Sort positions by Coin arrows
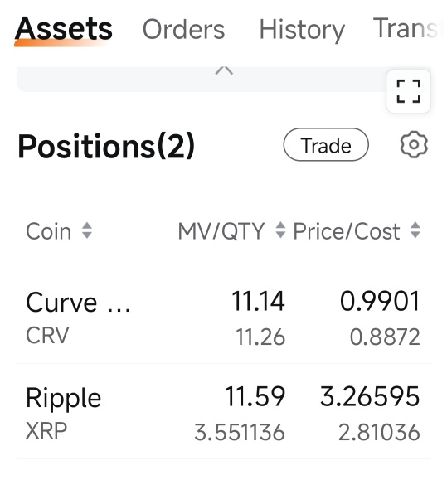The height and width of the screenshot is (504, 447). pyautogui.click(x=87, y=230)
